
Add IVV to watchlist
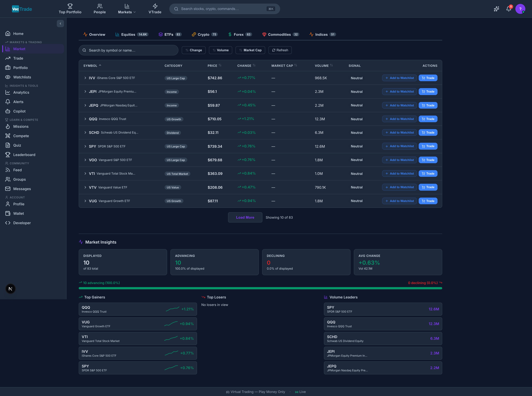399,78
